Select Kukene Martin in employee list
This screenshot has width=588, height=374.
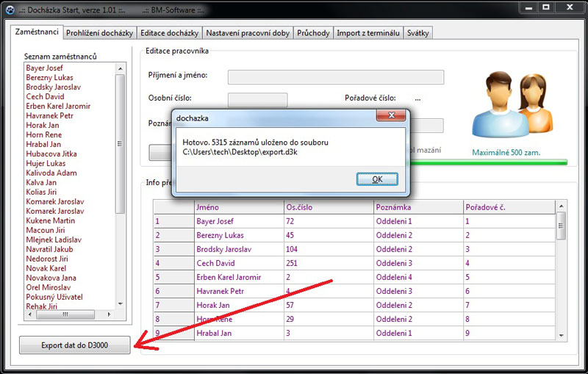pos(50,220)
